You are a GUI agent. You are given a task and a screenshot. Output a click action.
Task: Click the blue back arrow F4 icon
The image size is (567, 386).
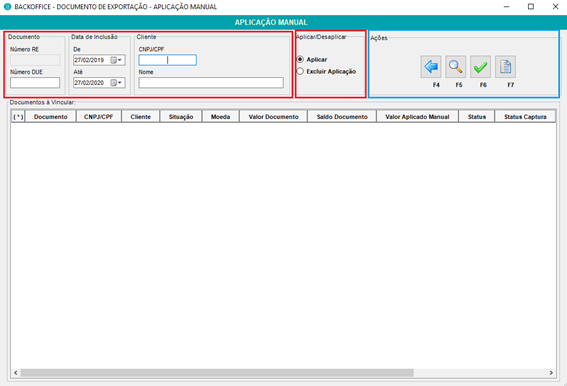click(x=431, y=67)
